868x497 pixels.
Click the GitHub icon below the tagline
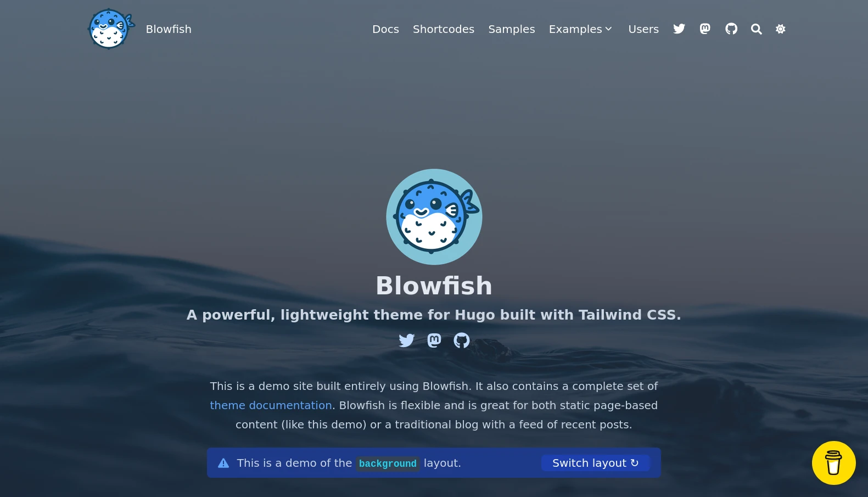point(462,340)
